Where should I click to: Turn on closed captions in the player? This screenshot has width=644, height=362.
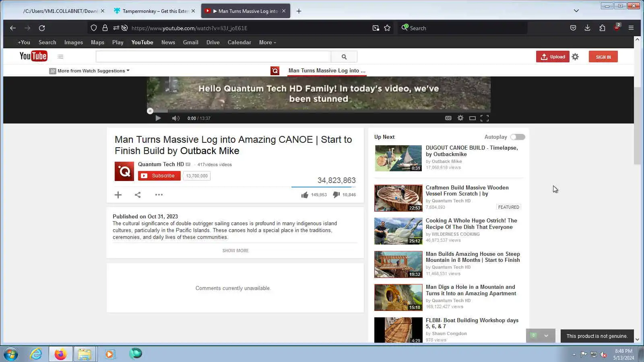(448, 118)
